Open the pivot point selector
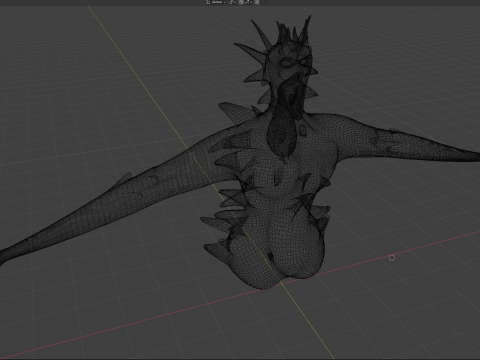Image resolution: width=480 pixels, height=360 pixels. pos(232,2)
